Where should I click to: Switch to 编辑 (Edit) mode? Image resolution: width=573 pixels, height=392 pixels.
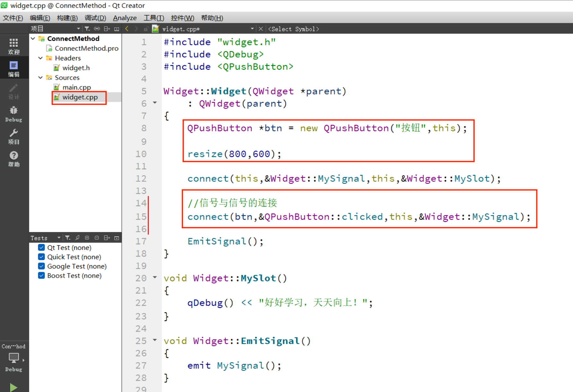pos(14,68)
